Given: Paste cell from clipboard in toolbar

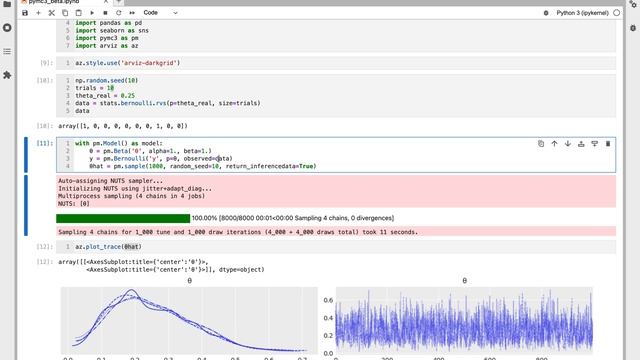Looking at the screenshot, I should [x=78, y=13].
